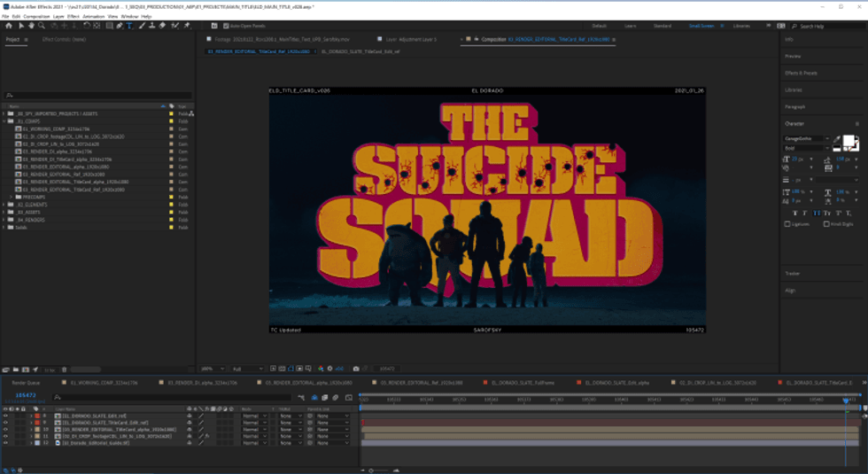
Task: Toggle Faux Bold in Character panel
Action: coord(795,214)
